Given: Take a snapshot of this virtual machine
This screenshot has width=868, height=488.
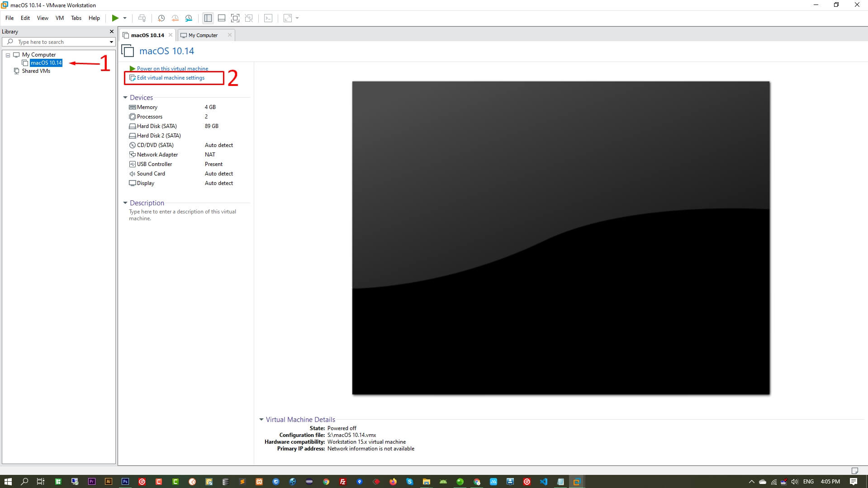Looking at the screenshot, I should tap(161, 18).
